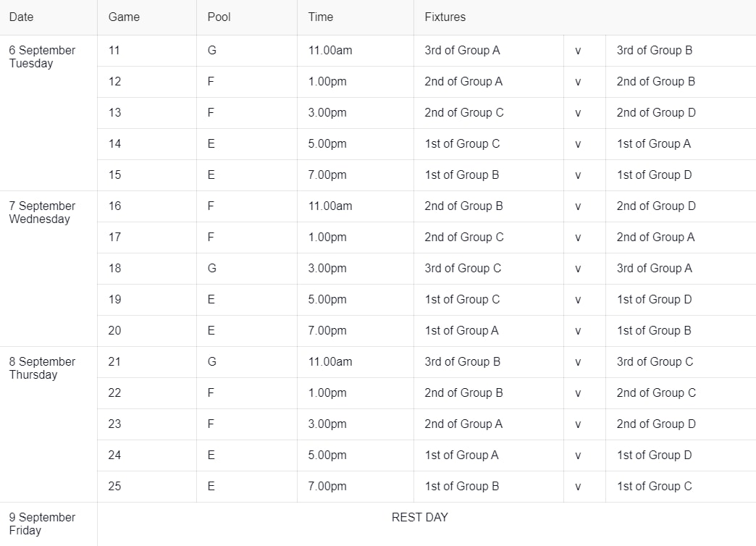The width and height of the screenshot is (756, 546).
Task: Click the 11.00am time for game 16
Action: coord(330,206)
